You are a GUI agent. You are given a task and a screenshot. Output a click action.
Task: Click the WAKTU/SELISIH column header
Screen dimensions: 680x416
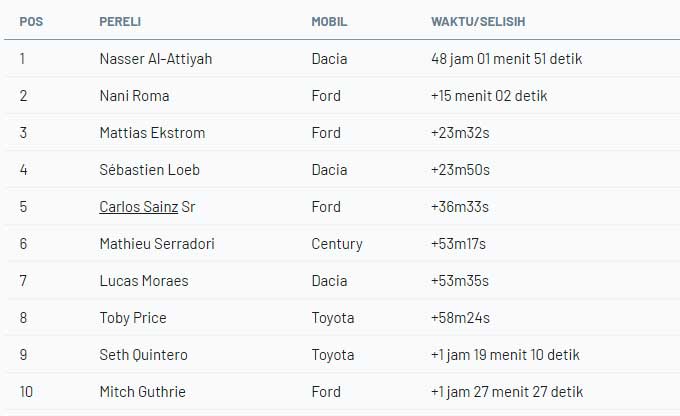(478, 21)
